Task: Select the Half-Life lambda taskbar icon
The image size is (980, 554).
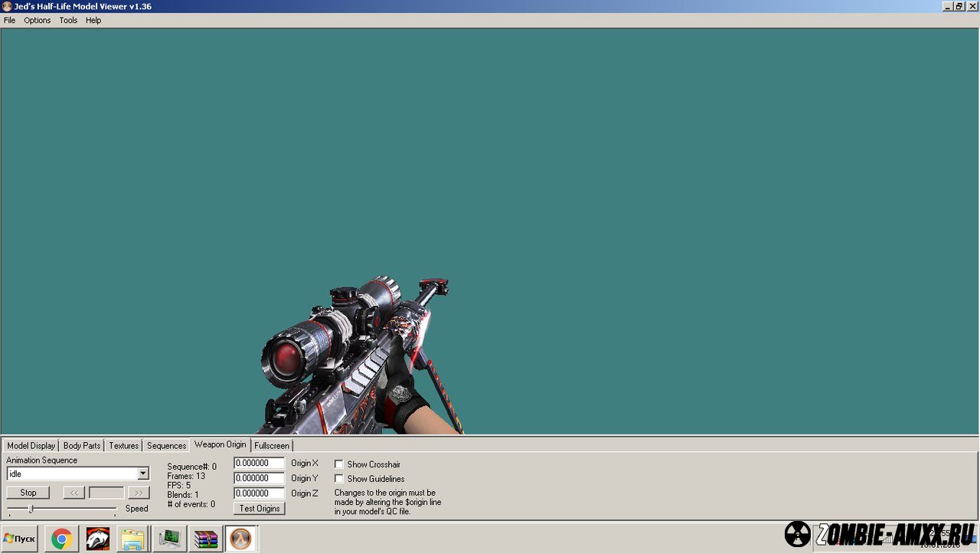Action: [x=241, y=539]
